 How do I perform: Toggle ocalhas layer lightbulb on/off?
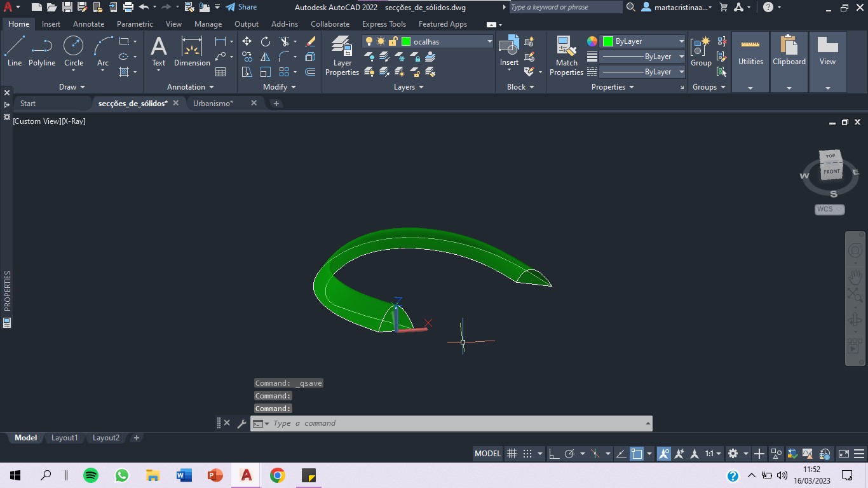[369, 41]
